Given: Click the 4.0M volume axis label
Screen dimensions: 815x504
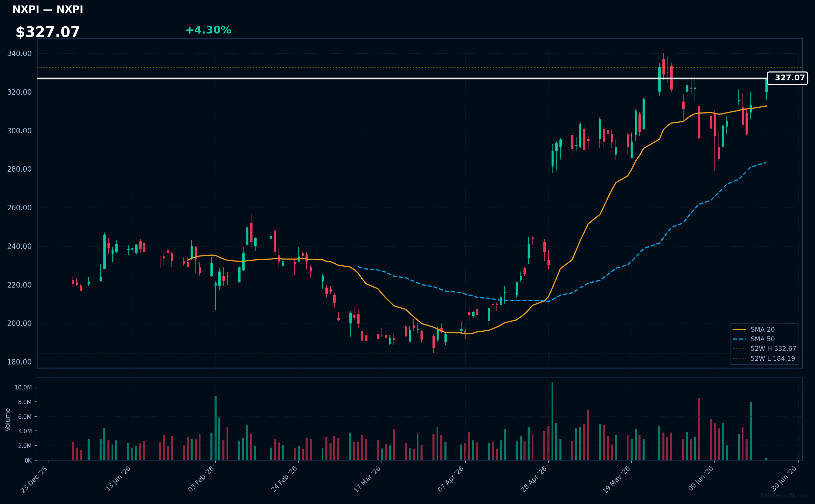Looking at the screenshot, I should point(25,431).
